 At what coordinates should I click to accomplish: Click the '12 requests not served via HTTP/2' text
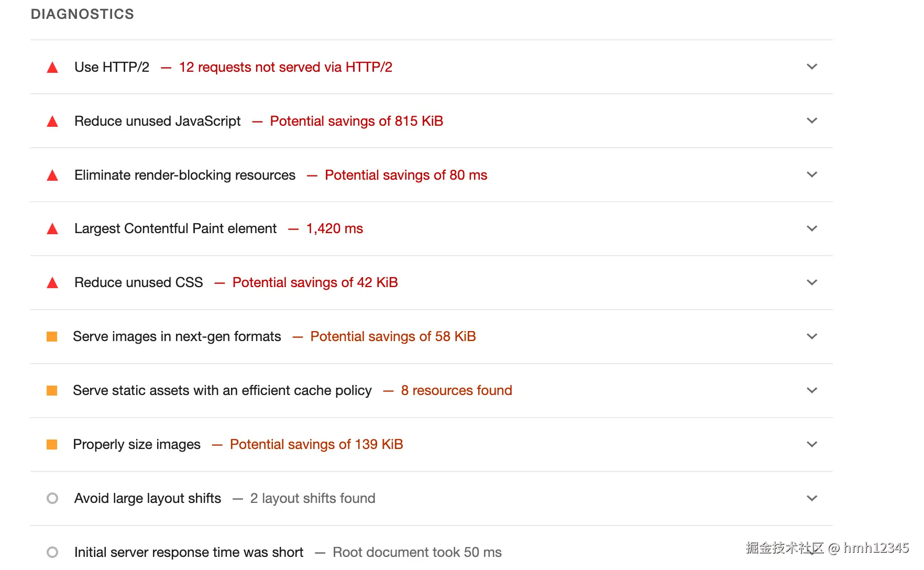click(x=285, y=67)
